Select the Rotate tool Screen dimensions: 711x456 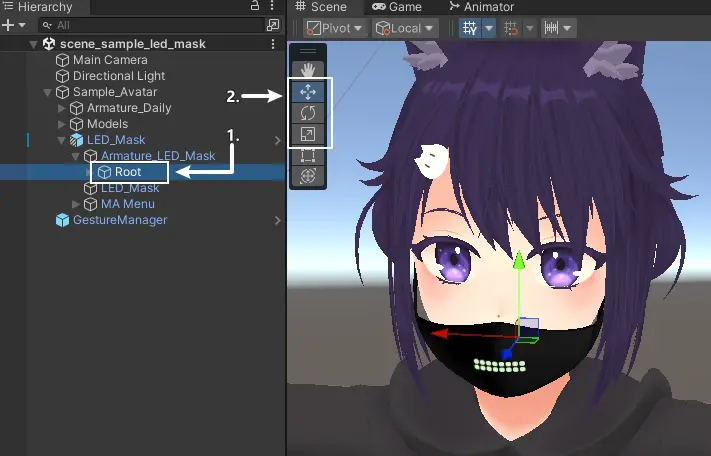(x=308, y=113)
